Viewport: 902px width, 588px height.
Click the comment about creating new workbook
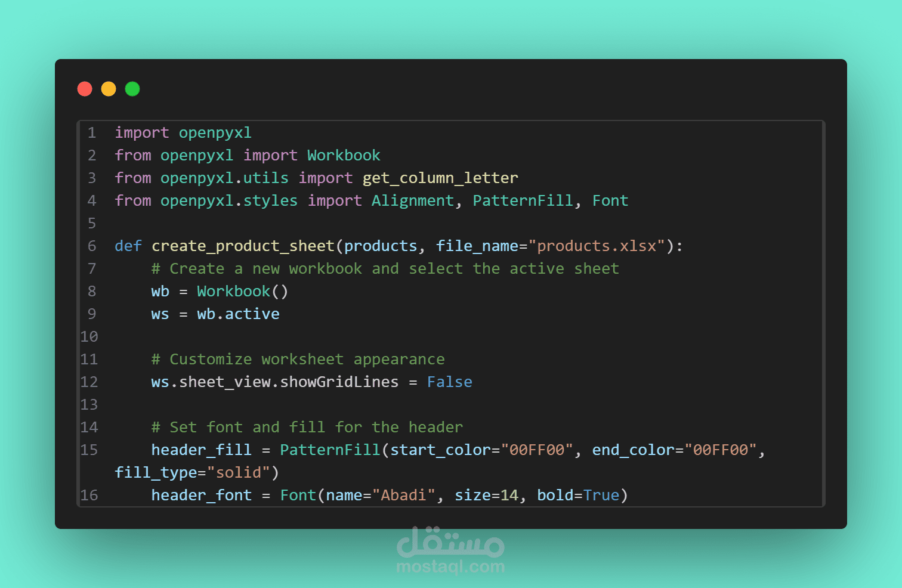point(385,269)
